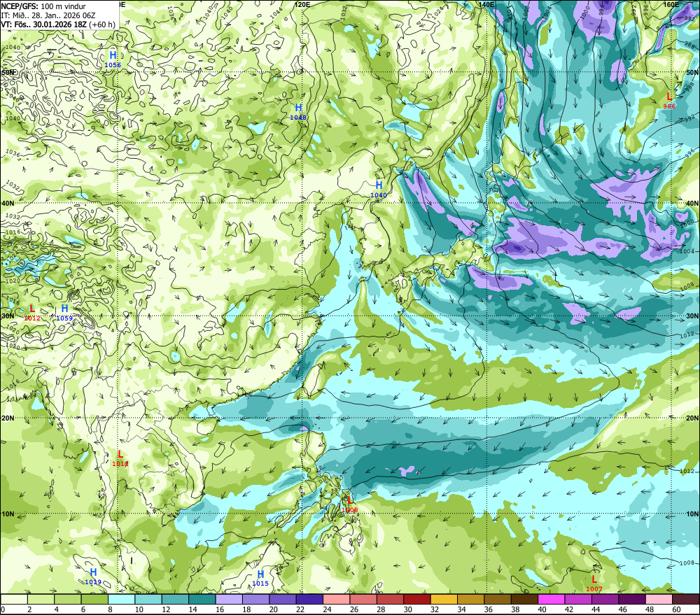Click the L 1008 low near the Philippines

349,504
